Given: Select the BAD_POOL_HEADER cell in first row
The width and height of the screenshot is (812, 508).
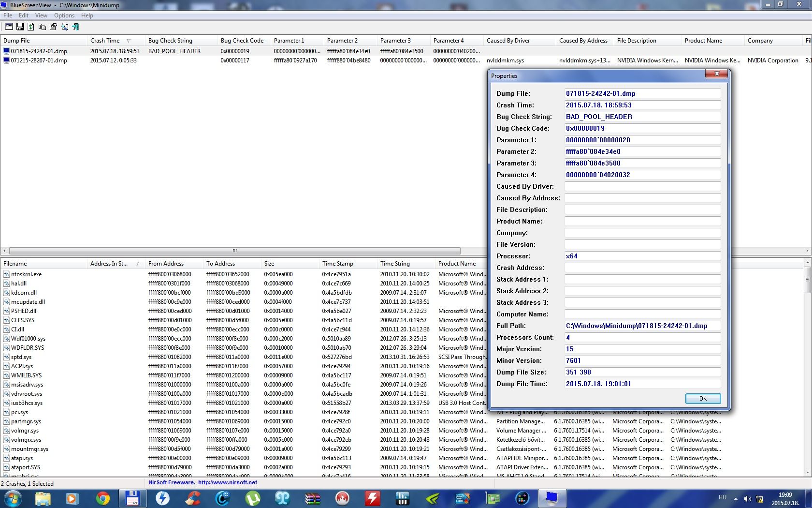Looking at the screenshot, I should tap(174, 51).
